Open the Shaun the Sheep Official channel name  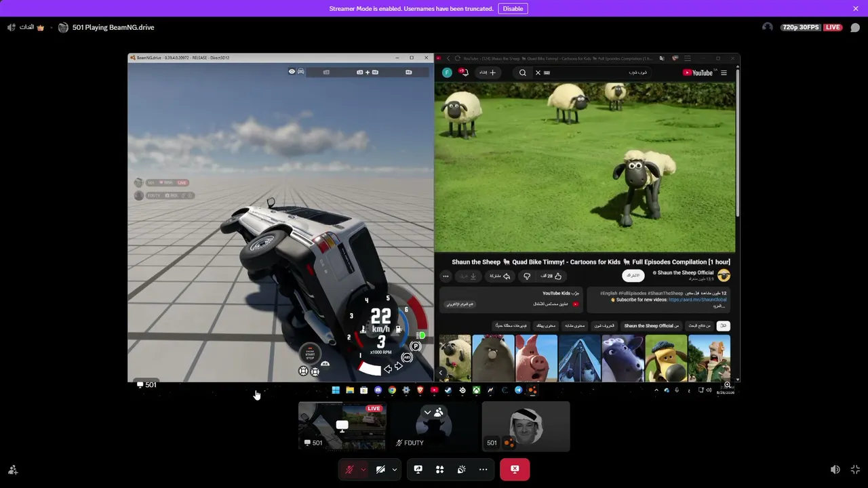686,272
